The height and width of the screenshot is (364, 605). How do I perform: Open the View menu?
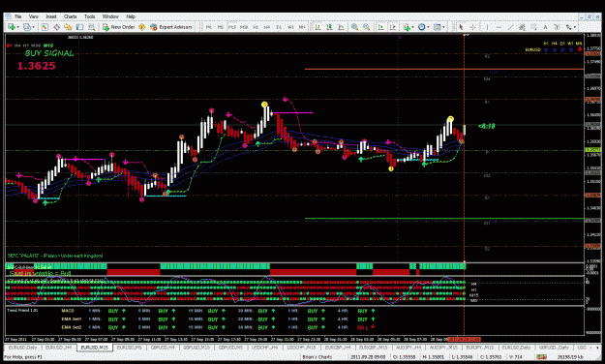pos(34,16)
